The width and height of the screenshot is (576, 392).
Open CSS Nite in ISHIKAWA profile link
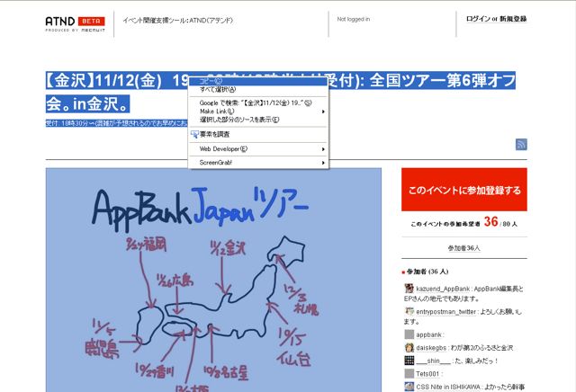point(448,387)
